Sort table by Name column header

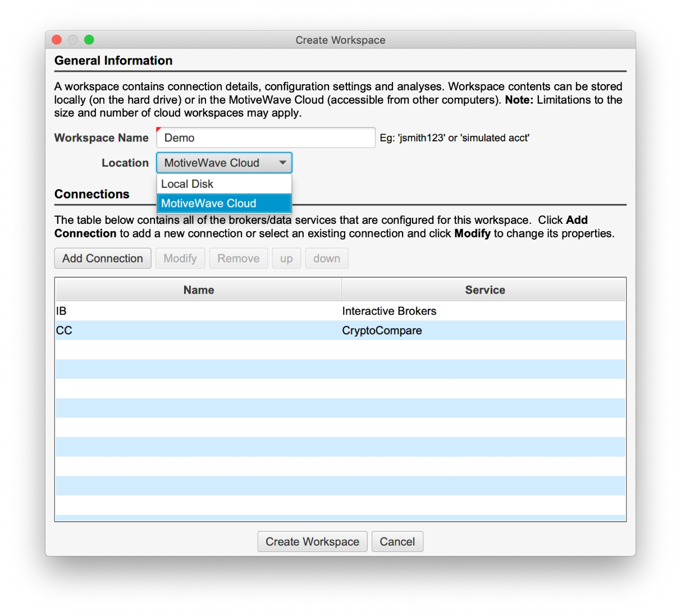coord(199,290)
